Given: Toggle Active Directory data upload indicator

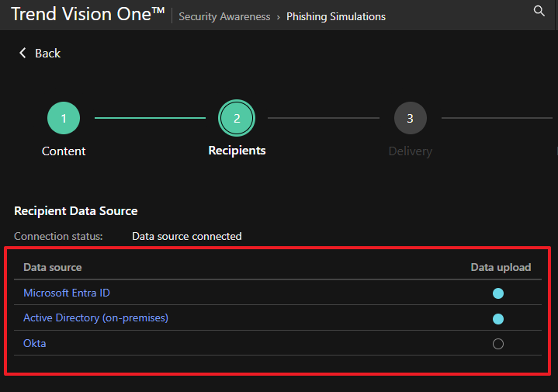Looking at the screenshot, I should coord(498,318).
